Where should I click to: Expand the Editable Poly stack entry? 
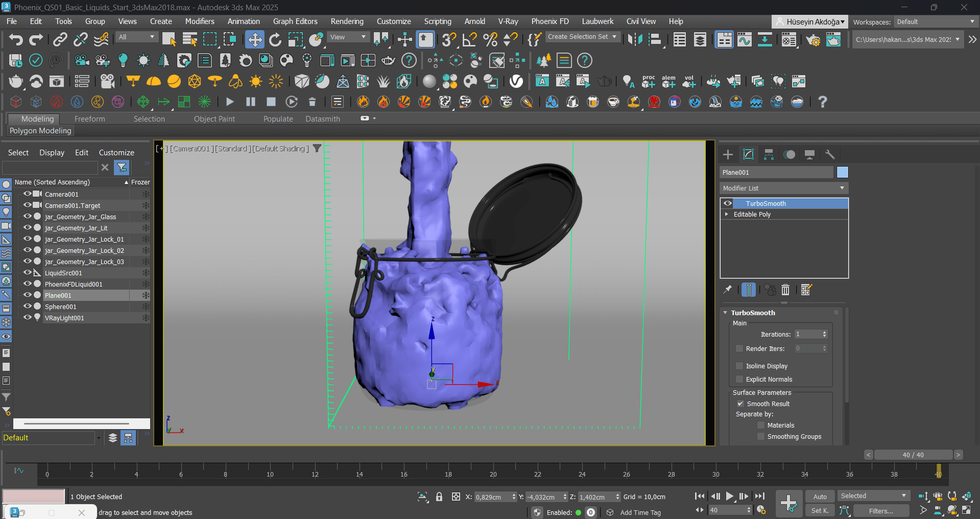point(727,214)
